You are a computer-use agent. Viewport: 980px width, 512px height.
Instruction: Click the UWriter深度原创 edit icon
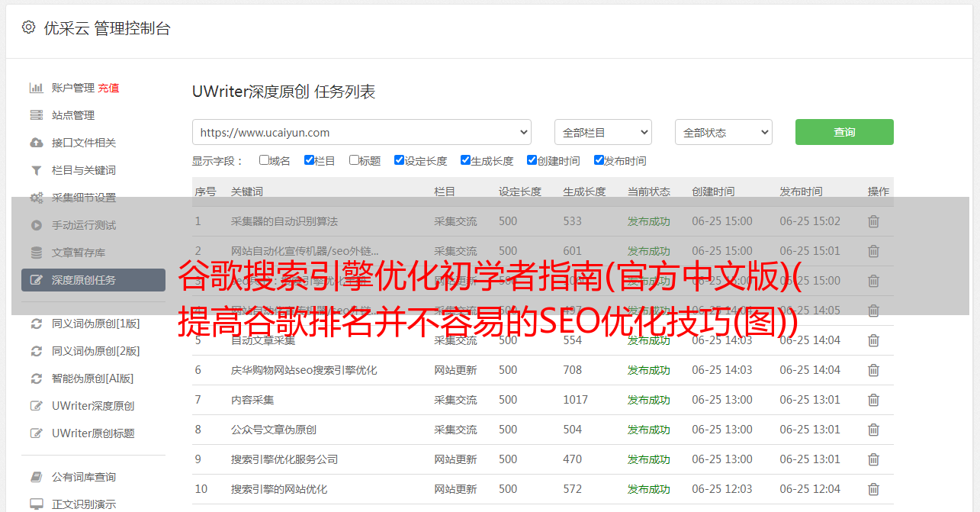point(36,406)
